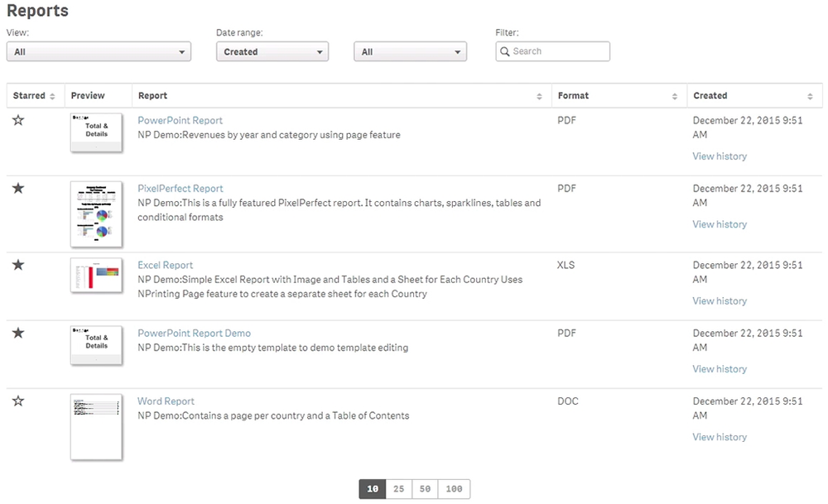Unstar the PixelPerfect Report
This screenshot has width=828, height=504.
(x=17, y=188)
